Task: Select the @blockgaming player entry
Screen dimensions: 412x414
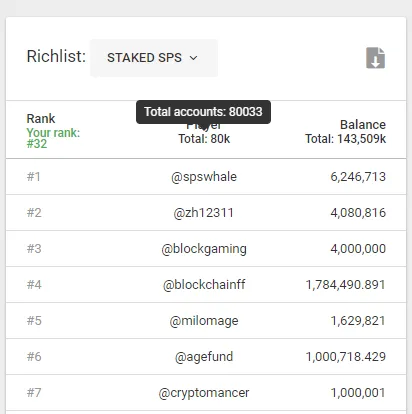Action: tap(204, 249)
